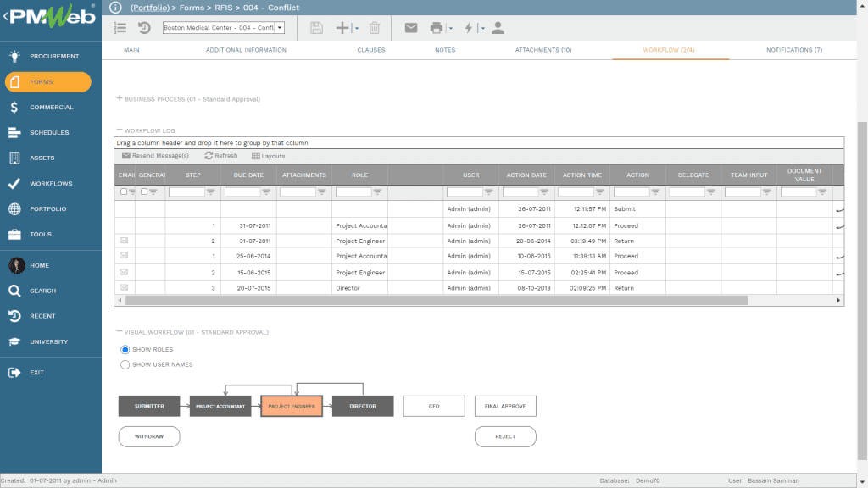Click the horizontal scrollbar of the workflow log
Image resolution: width=868 pixels, height=488 pixels.
point(437,301)
